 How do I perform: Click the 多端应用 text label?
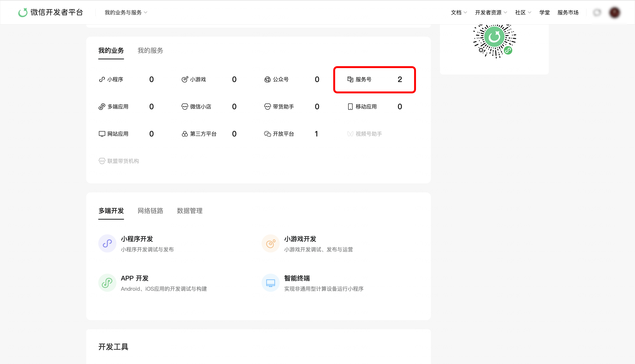tap(118, 107)
